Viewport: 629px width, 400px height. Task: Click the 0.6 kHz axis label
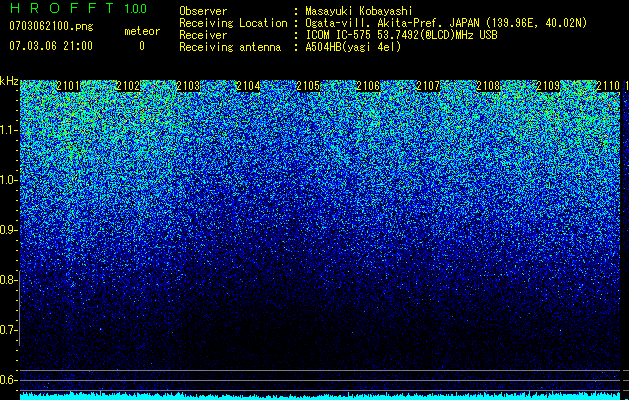[8, 380]
